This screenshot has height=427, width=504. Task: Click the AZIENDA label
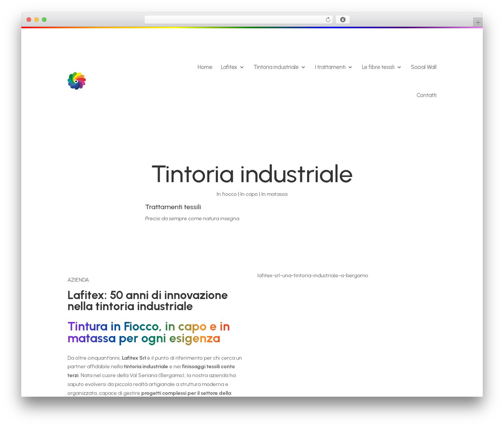pos(78,280)
